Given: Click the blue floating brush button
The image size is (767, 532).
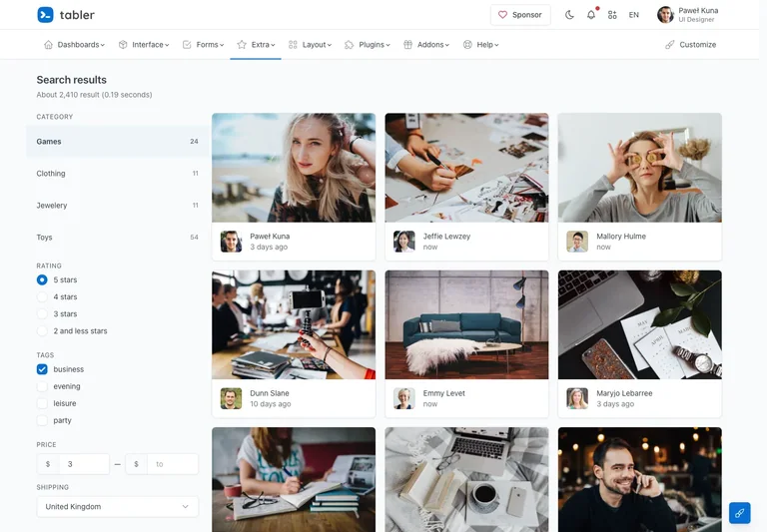Looking at the screenshot, I should pyautogui.click(x=740, y=513).
